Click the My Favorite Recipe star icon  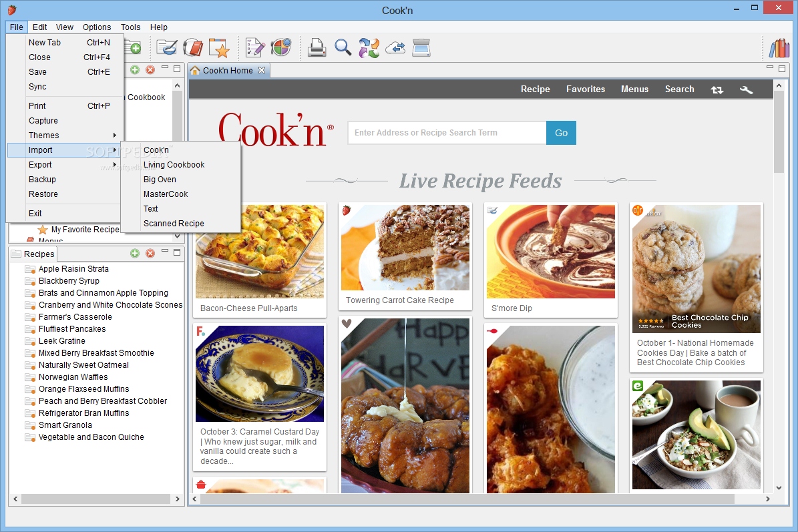point(43,230)
